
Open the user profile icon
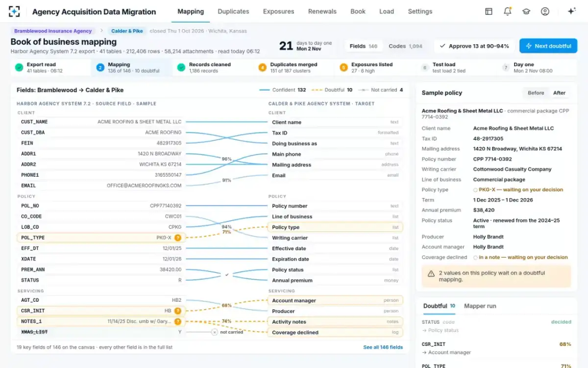pyautogui.click(x=545, y=11)
